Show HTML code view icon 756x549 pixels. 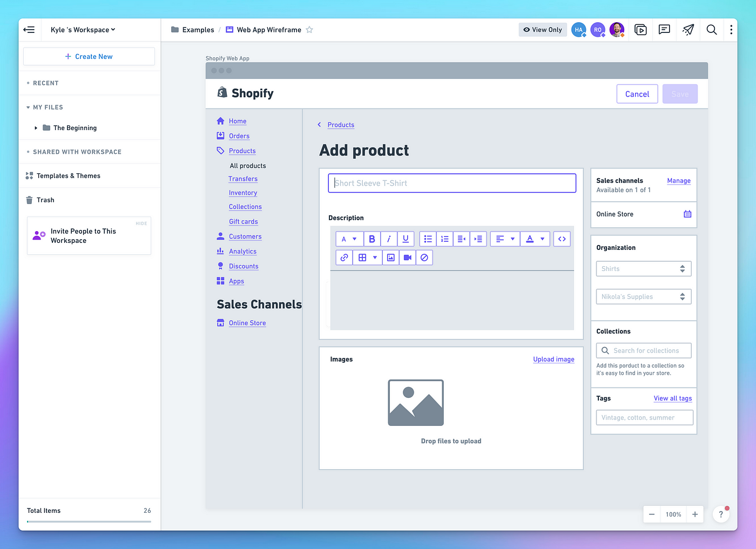(x=562, y=239)
